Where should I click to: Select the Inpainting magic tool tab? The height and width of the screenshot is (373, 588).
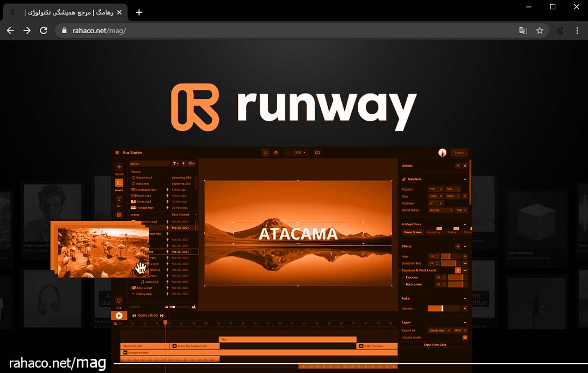click(x=433, y=232)
